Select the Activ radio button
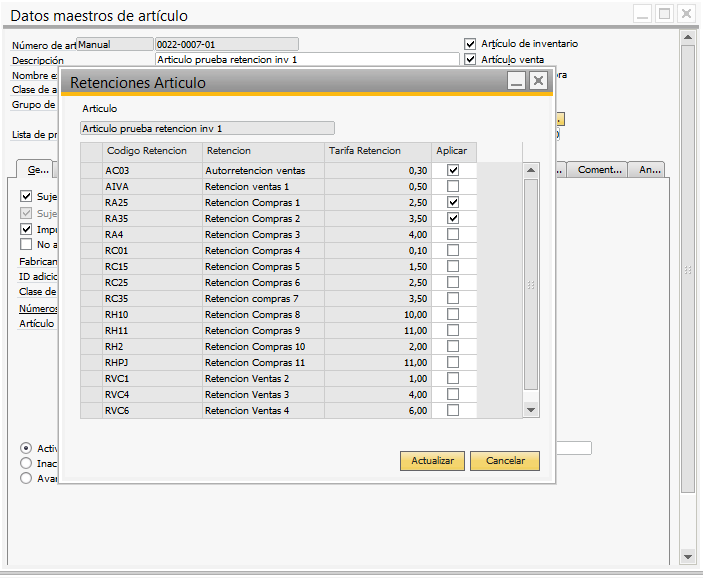This screenshot has height=578, width=703. click(x=26, y=448)
